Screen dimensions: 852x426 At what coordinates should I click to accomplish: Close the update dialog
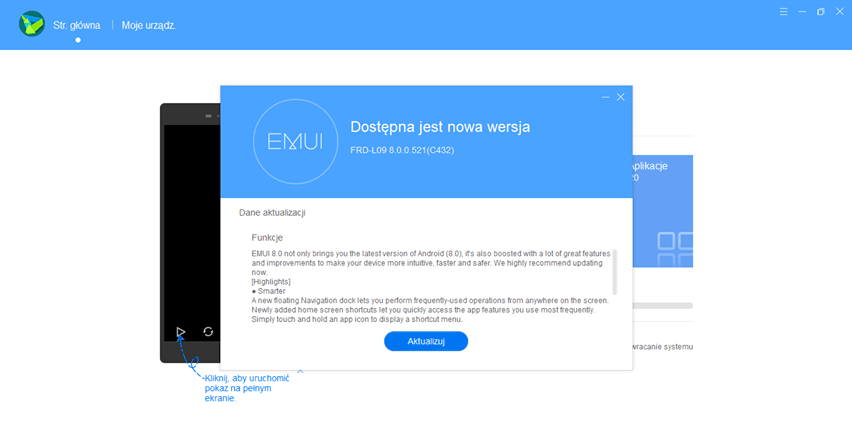point(621,97)
